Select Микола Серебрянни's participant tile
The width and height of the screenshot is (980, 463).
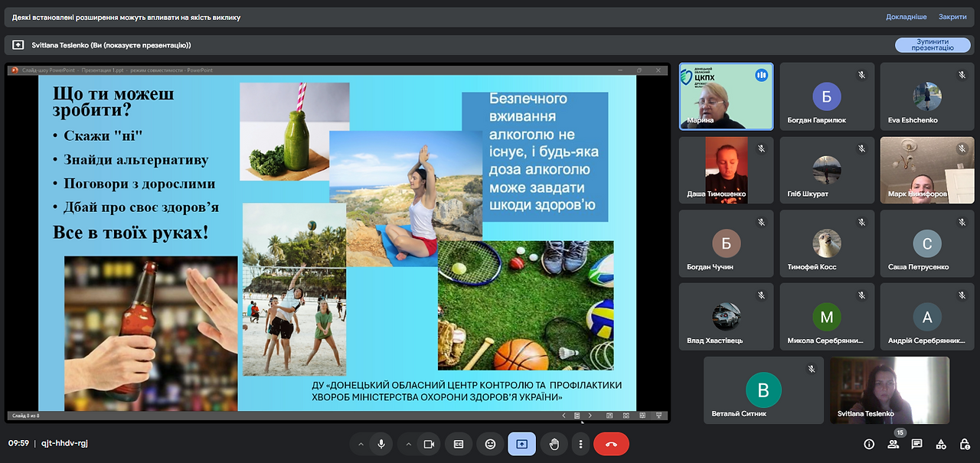click(827, 317)
